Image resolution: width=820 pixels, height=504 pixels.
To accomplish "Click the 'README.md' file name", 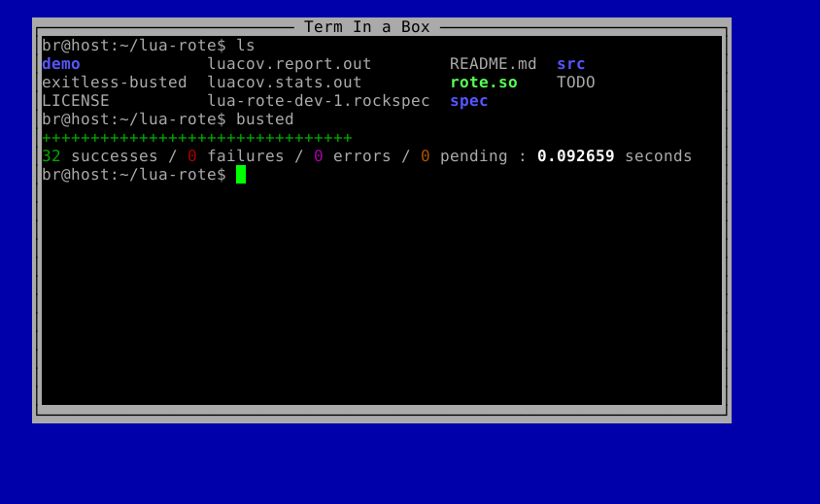I will click(x=493, y=64).
